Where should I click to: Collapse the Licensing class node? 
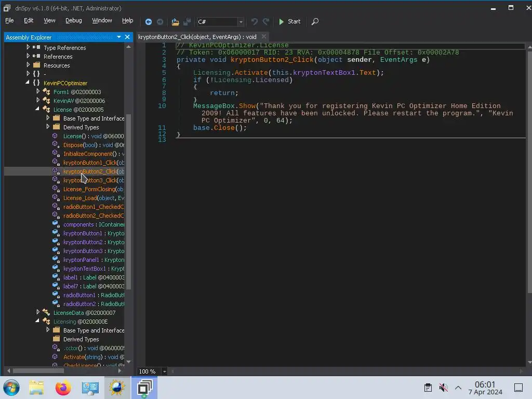coord(37,321)
